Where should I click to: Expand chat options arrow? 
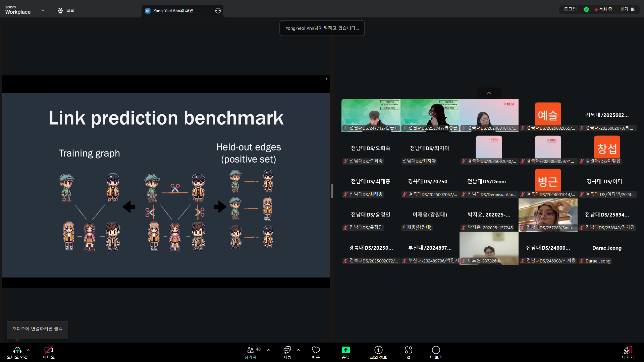(x=299, y=350)
